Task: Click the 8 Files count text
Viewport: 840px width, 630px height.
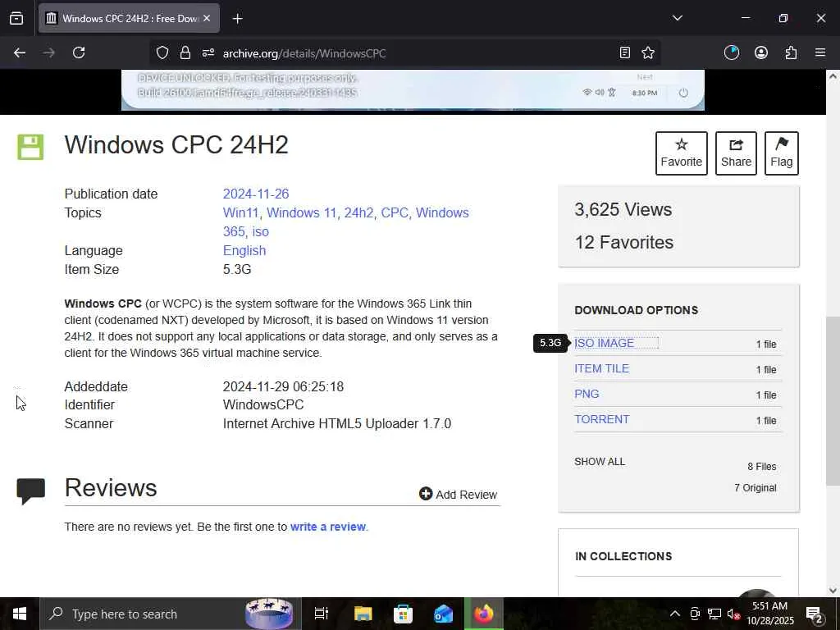Action: tap(762, 467)
